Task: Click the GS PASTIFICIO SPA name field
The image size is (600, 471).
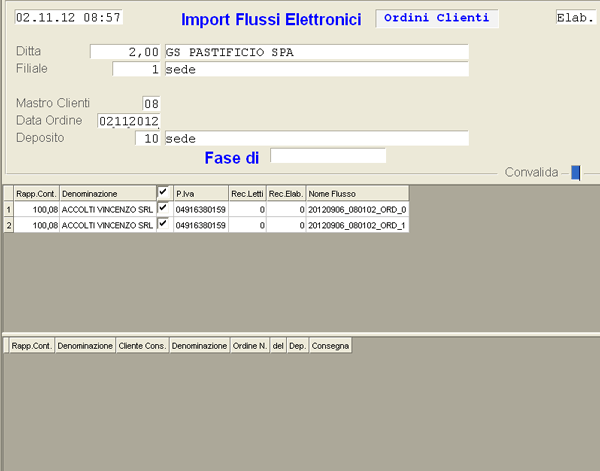Action: 316,52
